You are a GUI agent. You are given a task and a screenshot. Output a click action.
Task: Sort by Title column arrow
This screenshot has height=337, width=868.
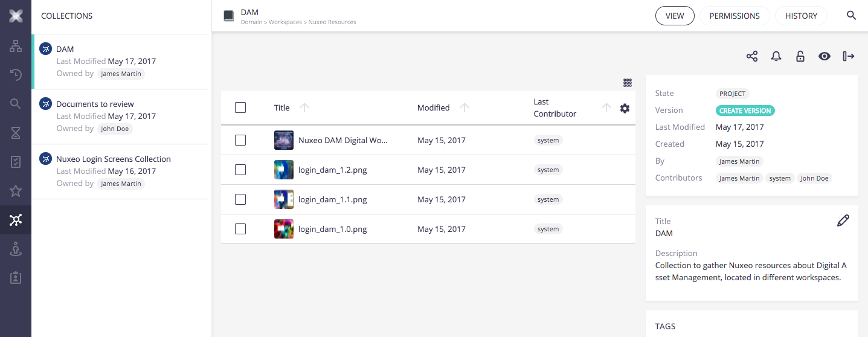(x=304, y=108)
